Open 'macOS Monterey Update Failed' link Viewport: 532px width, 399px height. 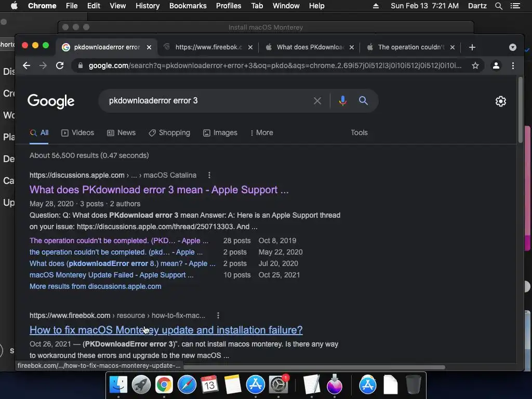coord(111,275)
